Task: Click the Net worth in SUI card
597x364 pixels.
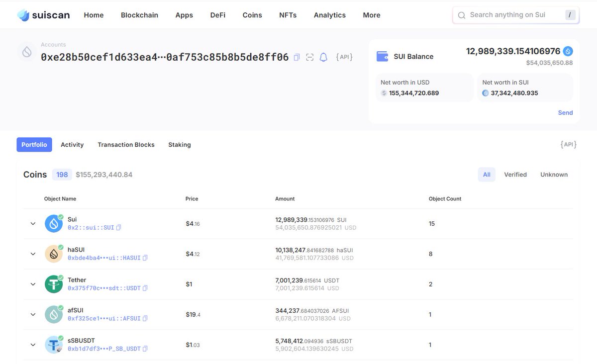Action: click(525, 88)
